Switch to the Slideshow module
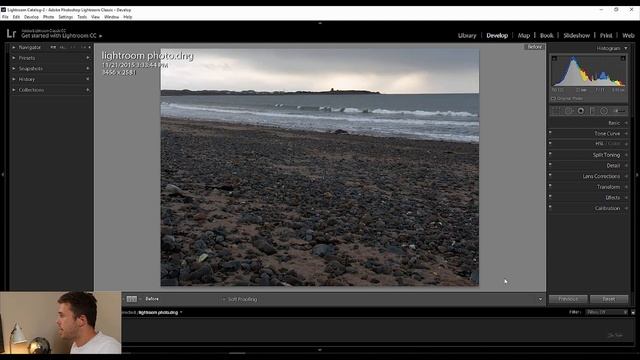 point(576,36)
